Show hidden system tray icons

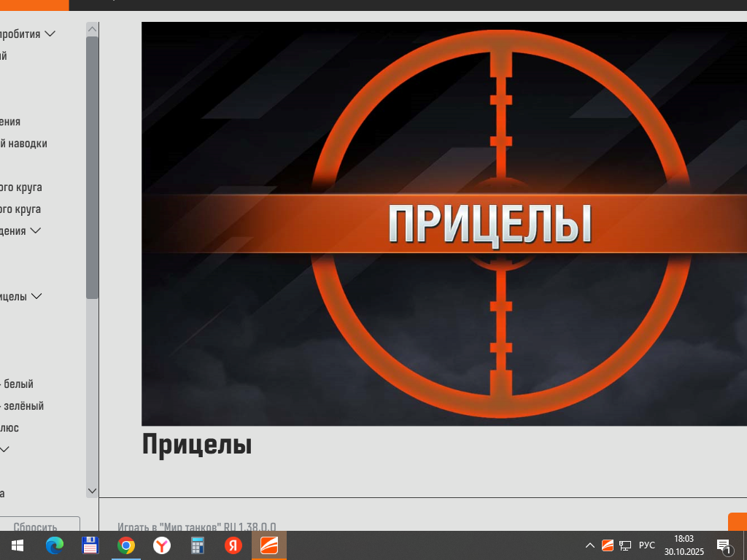589,545
